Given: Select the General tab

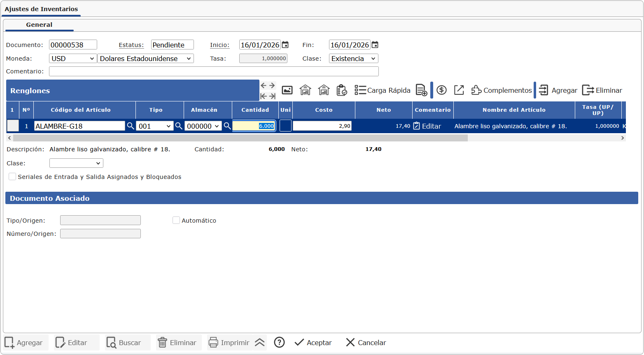Looking at the screenshot, I should (x=39, y=25).
